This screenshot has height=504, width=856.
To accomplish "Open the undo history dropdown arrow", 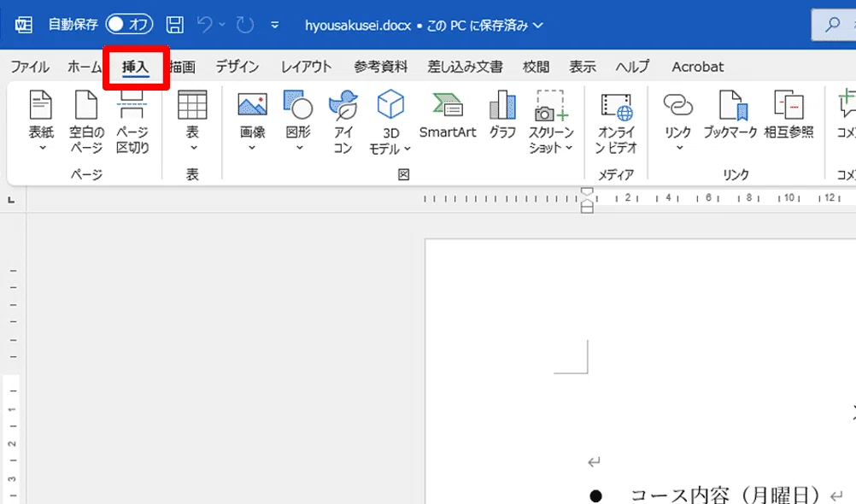I will coord(221,25).
